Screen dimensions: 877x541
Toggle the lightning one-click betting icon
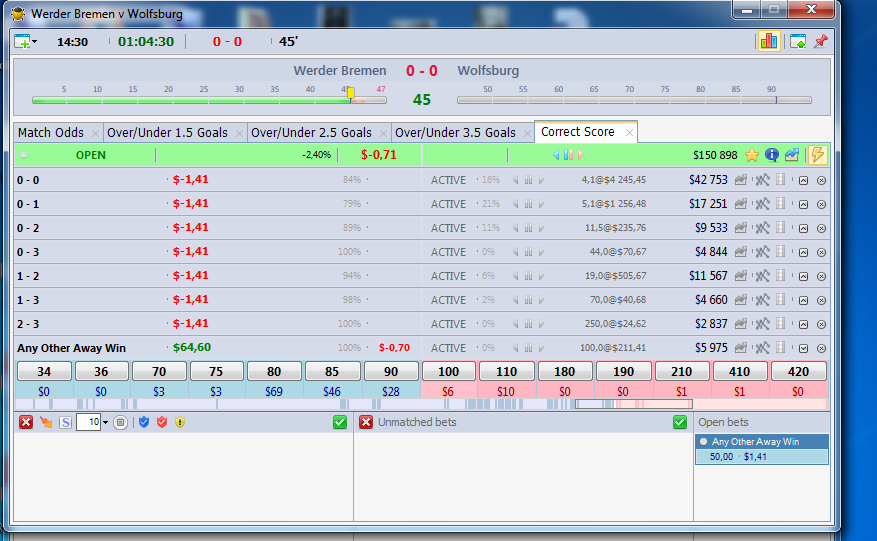[817, 155]
